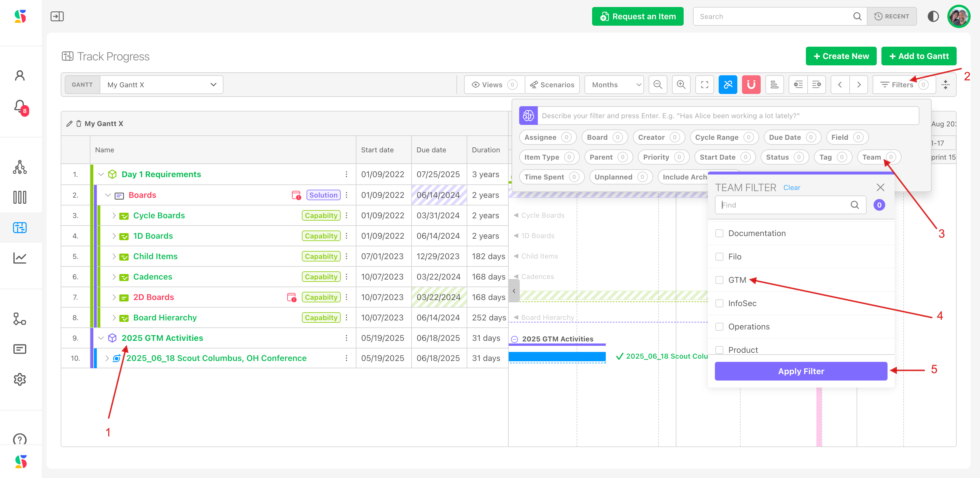Screen dimensions: 980x478
Task: Open the Months timescale dropdown
Action: pos(614,85)
